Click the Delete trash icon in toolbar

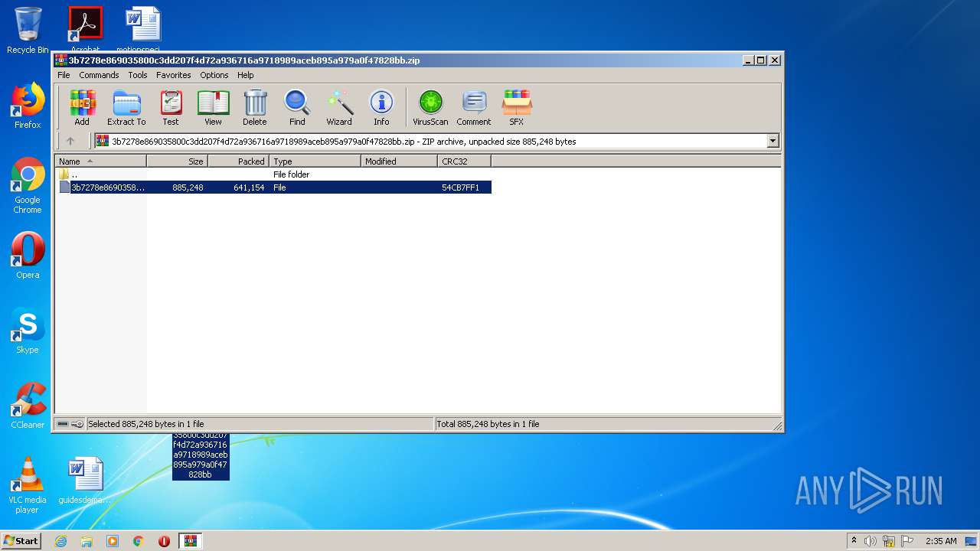[x=255, y=107]
